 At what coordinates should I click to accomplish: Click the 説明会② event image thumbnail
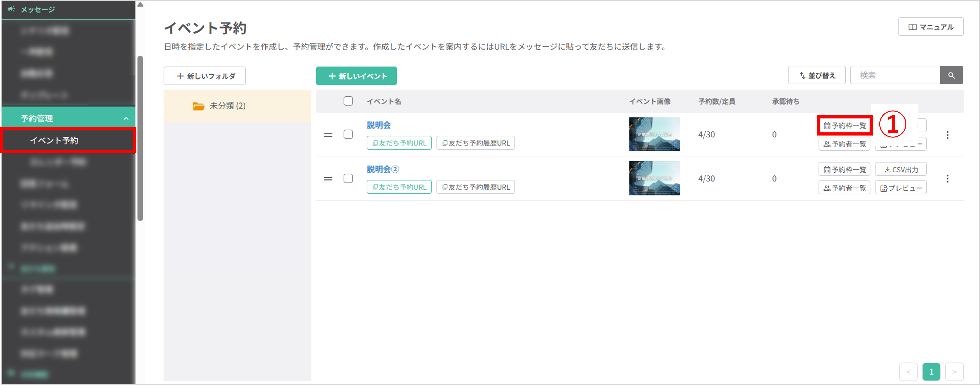pos(654,178)
